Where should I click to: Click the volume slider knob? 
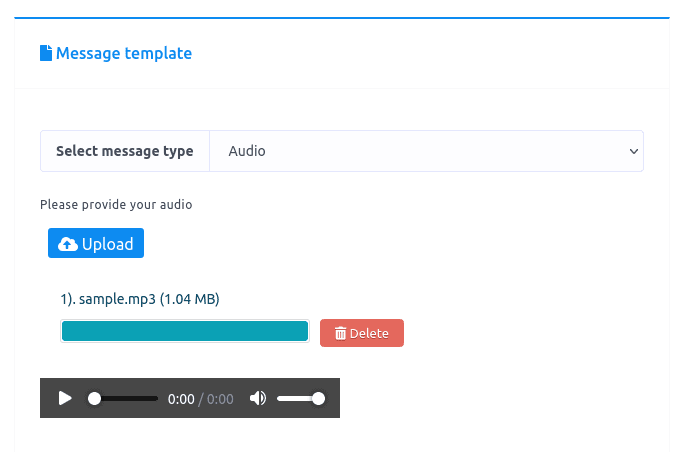tap(318, 398)
